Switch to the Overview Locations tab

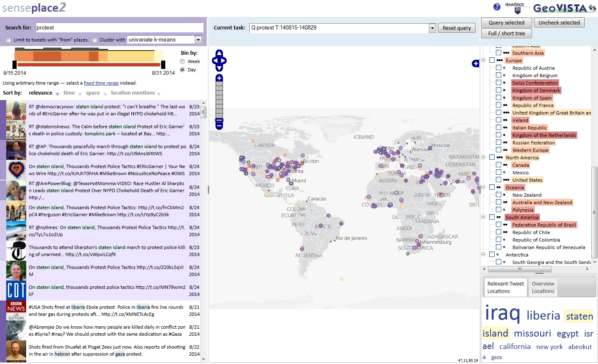[543, 287]
